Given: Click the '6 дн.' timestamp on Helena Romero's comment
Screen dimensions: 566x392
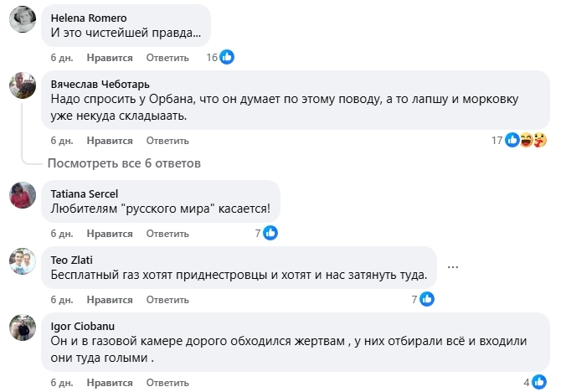Looking at the screenshot, I should (x=62, y=58).
